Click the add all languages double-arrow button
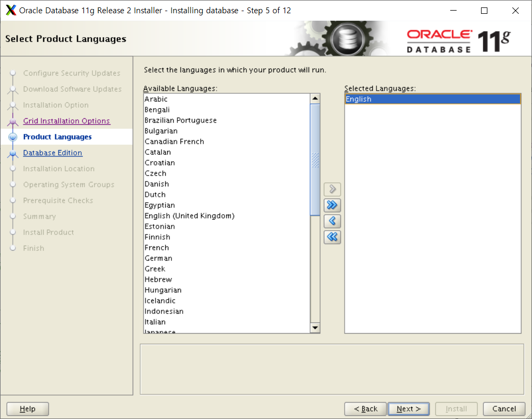This screenshot has width=532, height=419. (332, 205)
